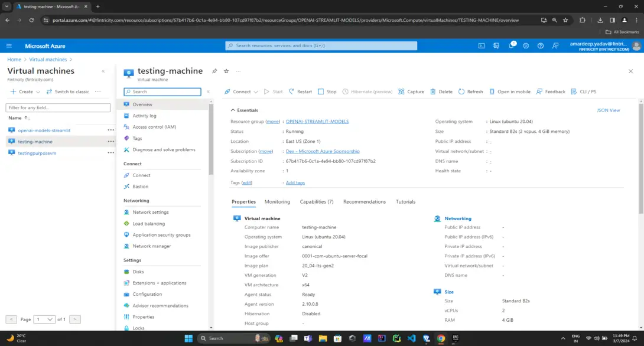Open Cloud Shell icon in header
Viewport: 644px width, 346px height.
(x=482, y=46)
